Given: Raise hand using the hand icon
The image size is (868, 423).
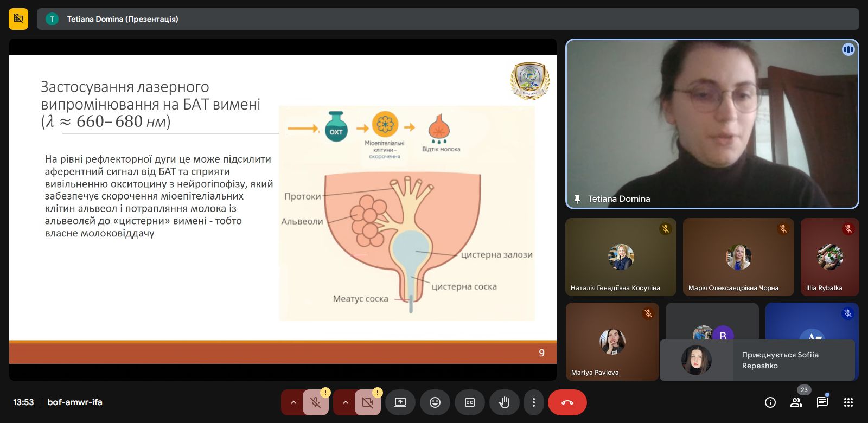Looking at the screenshot, I should (x=505, y=402).
